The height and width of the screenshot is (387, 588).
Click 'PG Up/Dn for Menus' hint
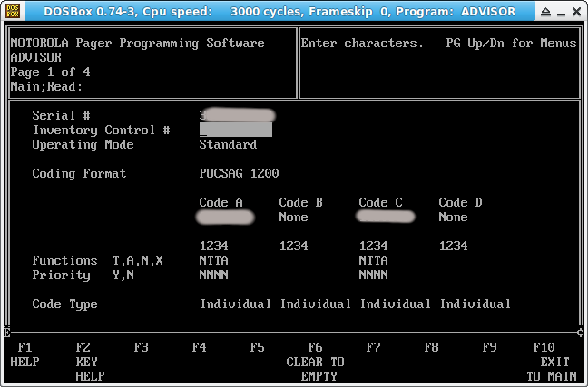pos(511,44)
